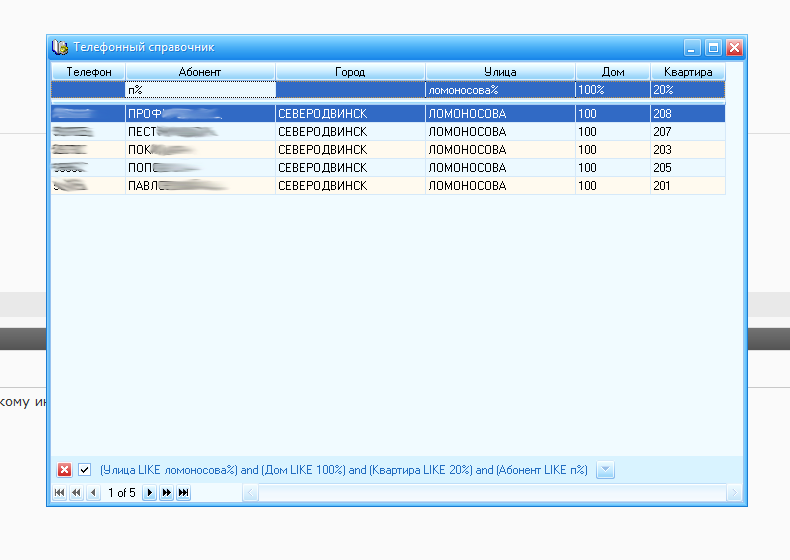Click the horizontal scrollbar left arrow
The height and width of the screenshot is (560, 790).
pyautogui.click(x=250, y=492)
